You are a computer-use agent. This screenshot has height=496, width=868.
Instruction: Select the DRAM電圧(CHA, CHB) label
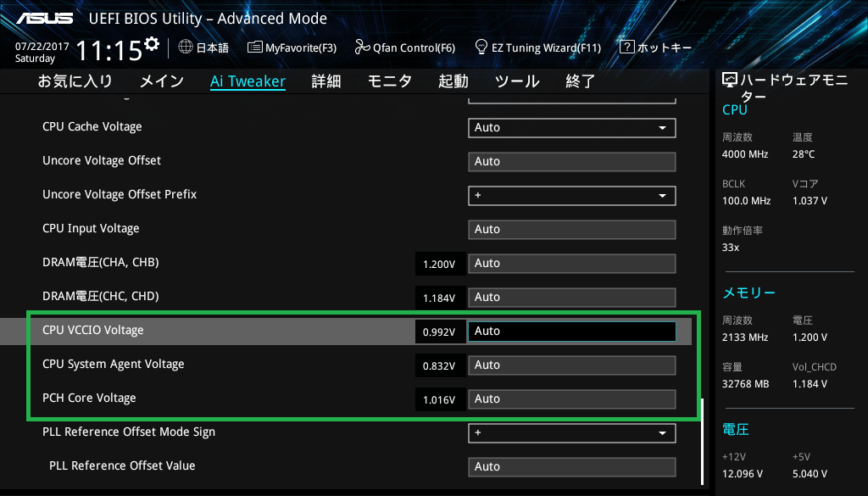click(x=101, y=262)
